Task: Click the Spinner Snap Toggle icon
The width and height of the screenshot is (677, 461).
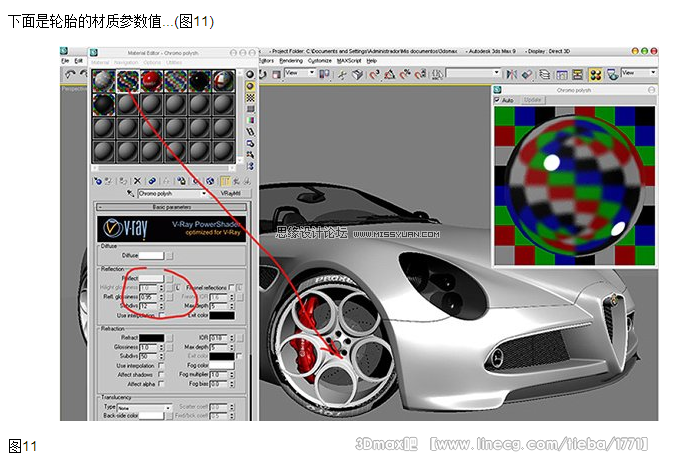Action: coord(420,74)
